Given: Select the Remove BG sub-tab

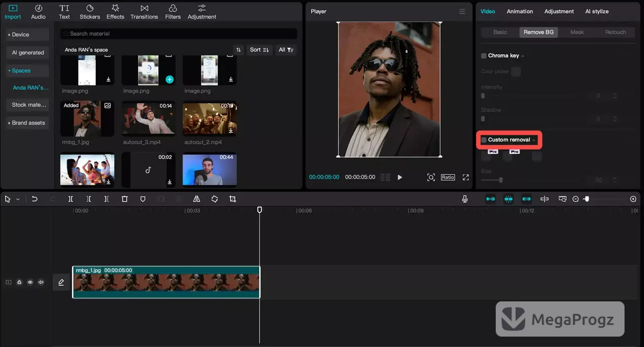Looking at the screenshot, I should point(539,32).
